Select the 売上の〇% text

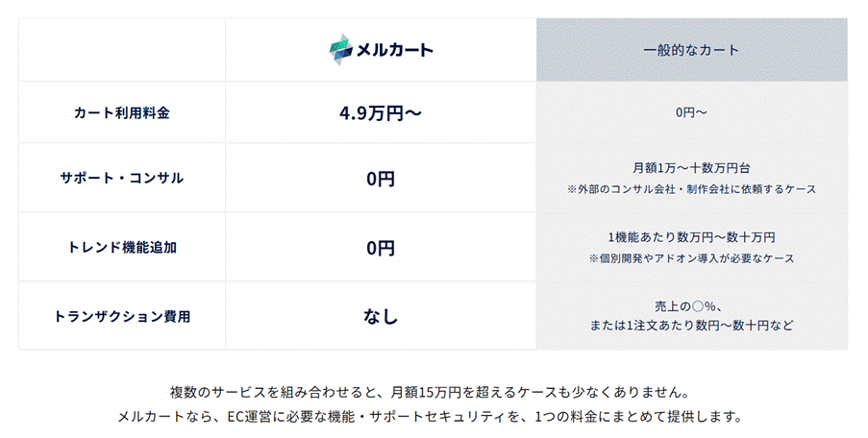(691, 306)
